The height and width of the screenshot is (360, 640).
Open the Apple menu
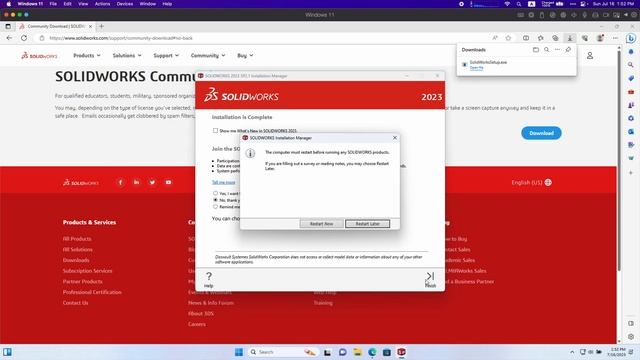point(9,4)
